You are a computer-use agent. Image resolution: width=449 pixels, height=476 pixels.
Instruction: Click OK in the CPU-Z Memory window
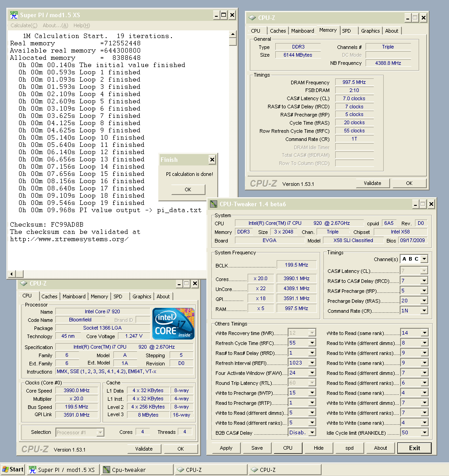409,183
